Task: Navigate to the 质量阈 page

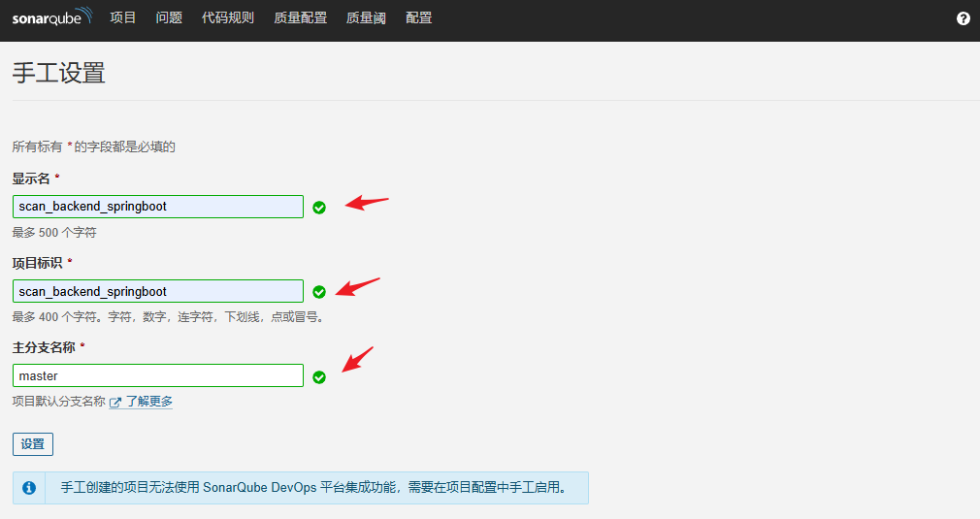Action: pyautogui.click(x=366, y=17)
